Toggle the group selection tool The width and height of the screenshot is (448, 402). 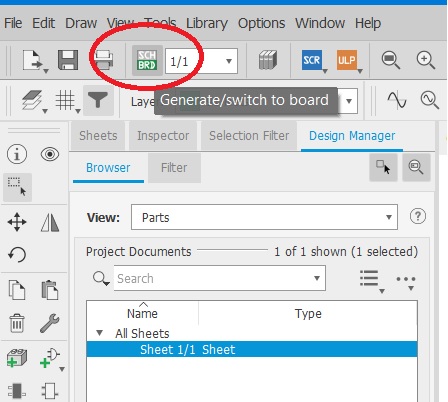click(17, 187)
